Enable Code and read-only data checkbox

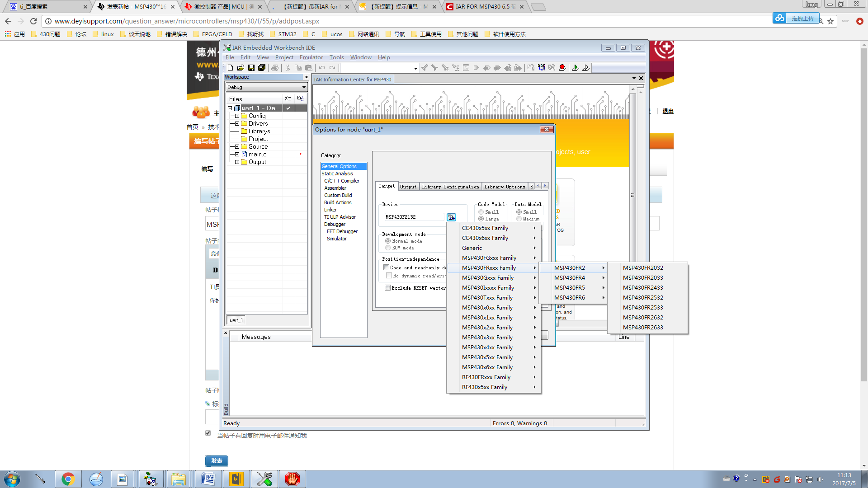[x=387, y=267]
